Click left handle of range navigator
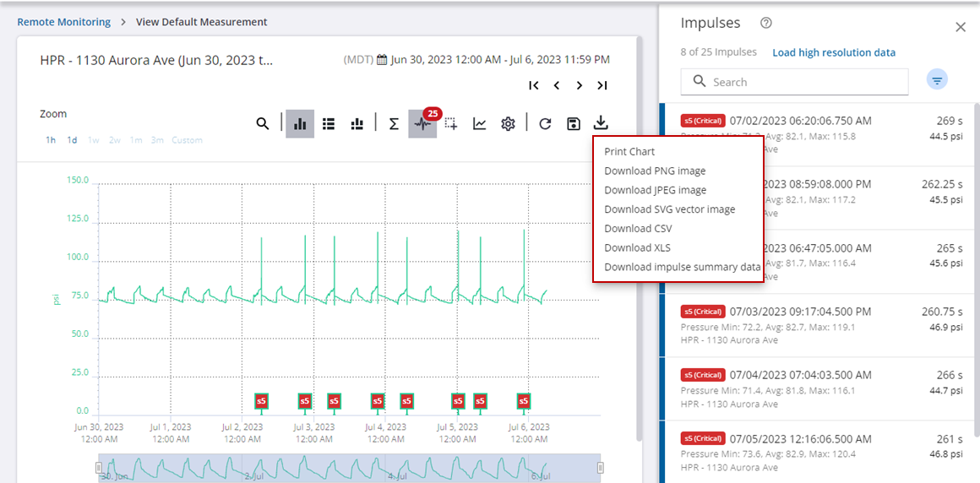Screen dimensions: 980x483 pos(98,468)
